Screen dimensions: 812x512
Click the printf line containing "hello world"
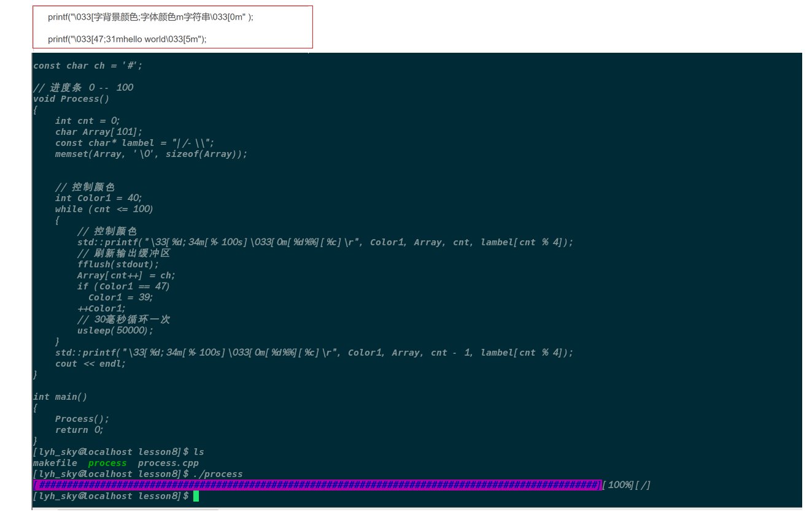127,39
